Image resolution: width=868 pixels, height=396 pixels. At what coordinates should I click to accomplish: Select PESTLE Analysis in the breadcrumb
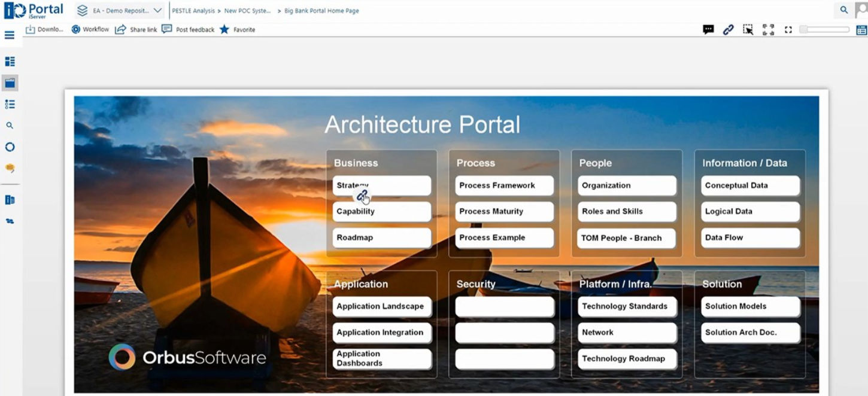tap(193, 11)
